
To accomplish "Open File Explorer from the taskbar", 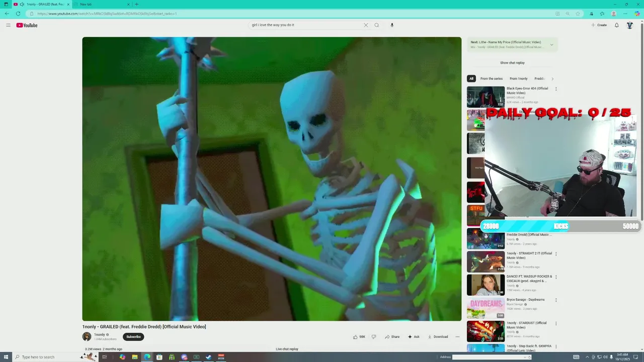I will pyautogui.click(x=135, y=357).
